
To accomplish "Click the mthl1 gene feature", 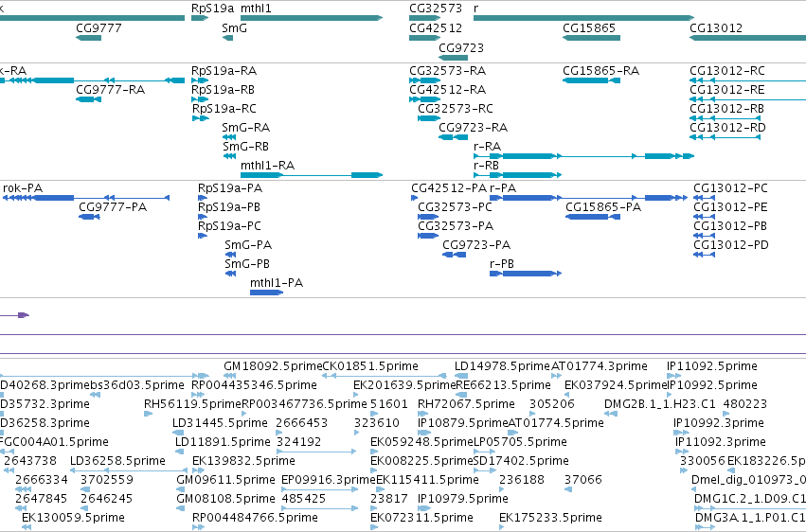I will tap(312, 18).
